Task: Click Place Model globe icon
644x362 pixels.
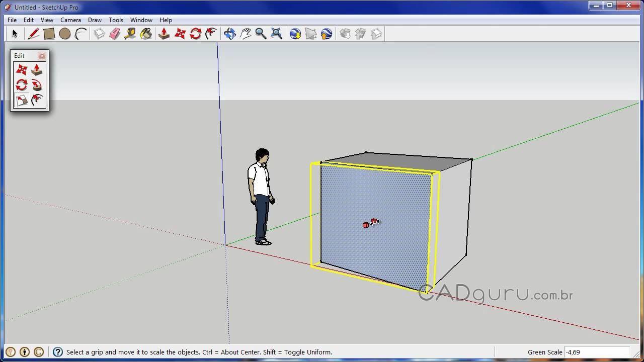Action: (x=326, y=34)
